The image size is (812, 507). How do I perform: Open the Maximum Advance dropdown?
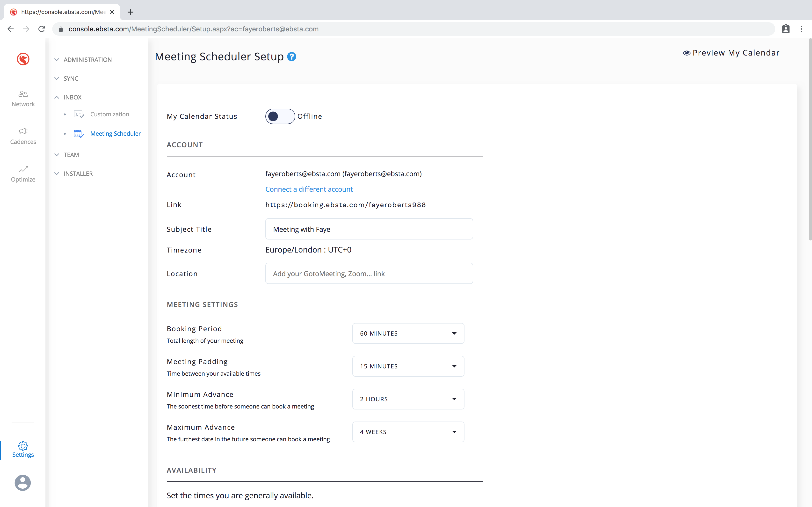click(408, 432)
